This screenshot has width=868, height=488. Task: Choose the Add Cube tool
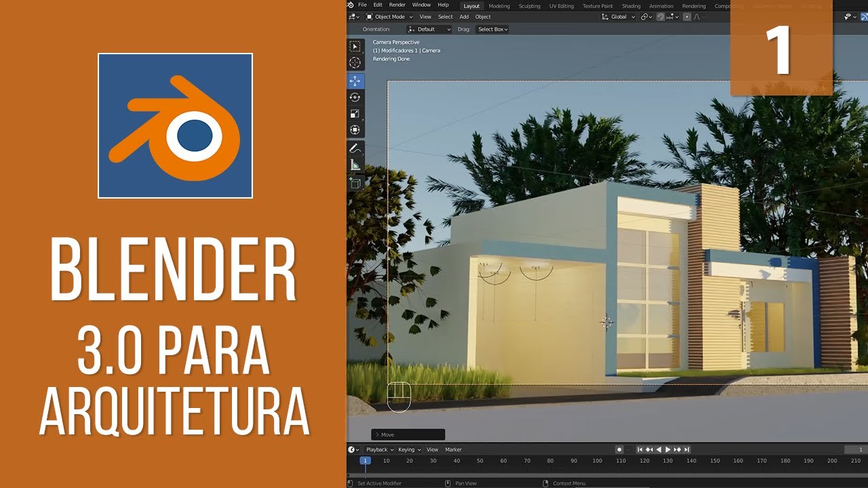[x=354, y=182]
